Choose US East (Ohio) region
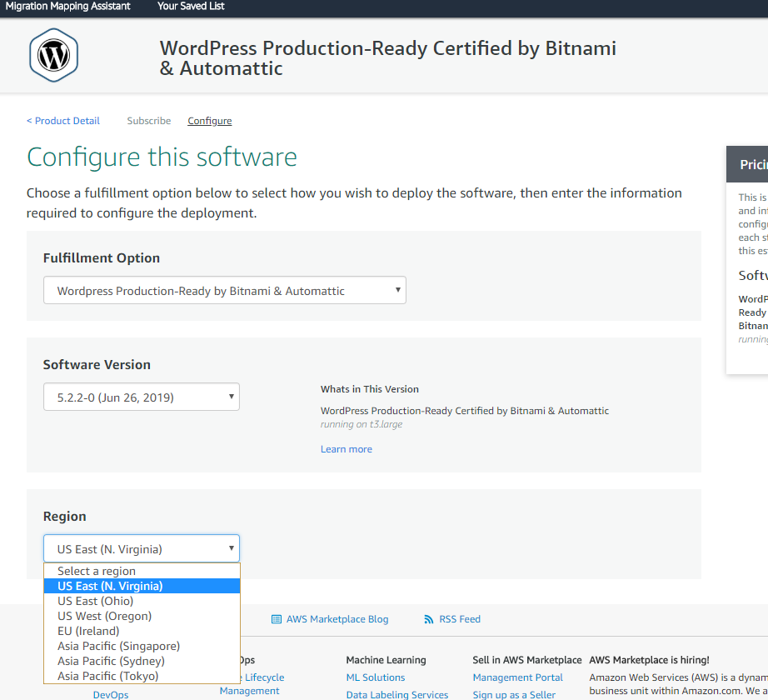Viewport: 768px width, 700px height. [142, 601]
